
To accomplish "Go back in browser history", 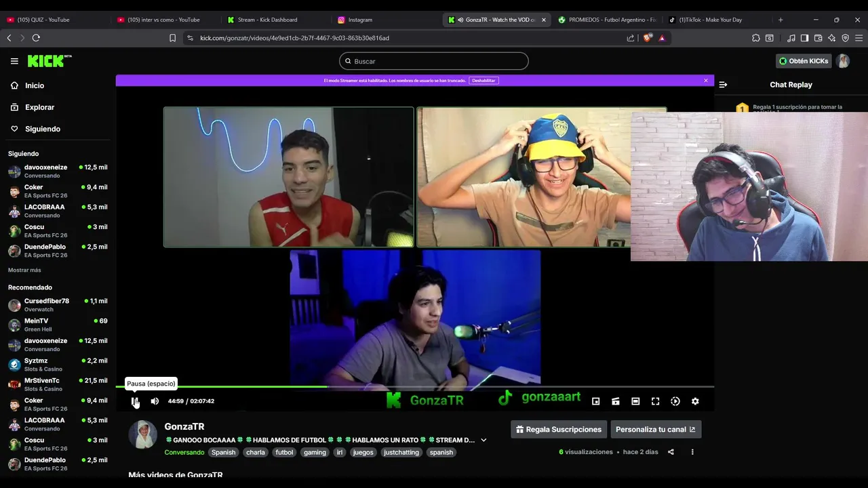I will click(9, 38).
